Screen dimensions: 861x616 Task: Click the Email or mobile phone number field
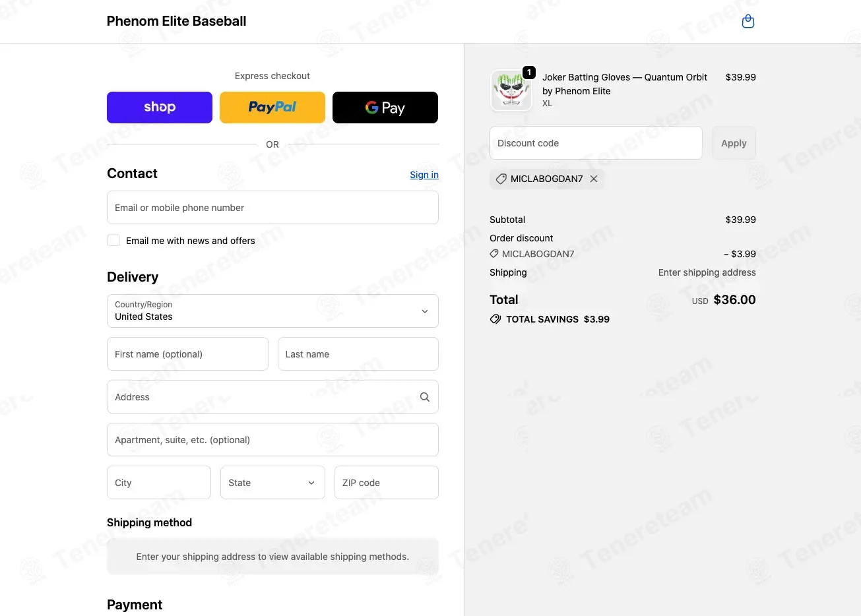coord(272,208)
